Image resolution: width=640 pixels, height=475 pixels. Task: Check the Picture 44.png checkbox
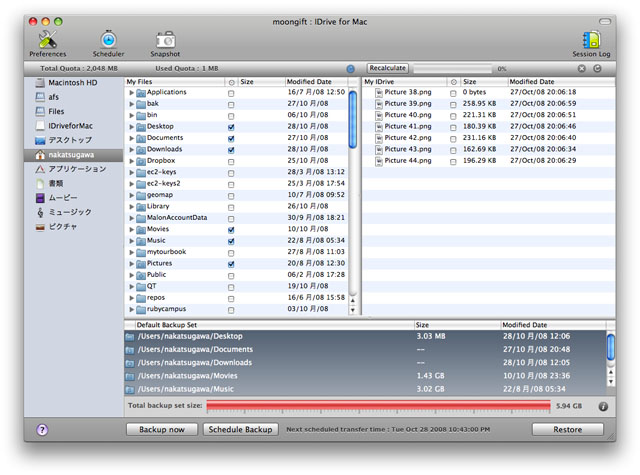tap(453, 162)
